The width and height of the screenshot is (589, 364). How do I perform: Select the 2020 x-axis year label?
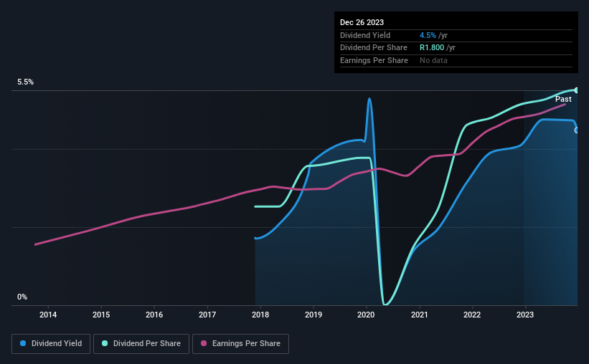point(366,315)
